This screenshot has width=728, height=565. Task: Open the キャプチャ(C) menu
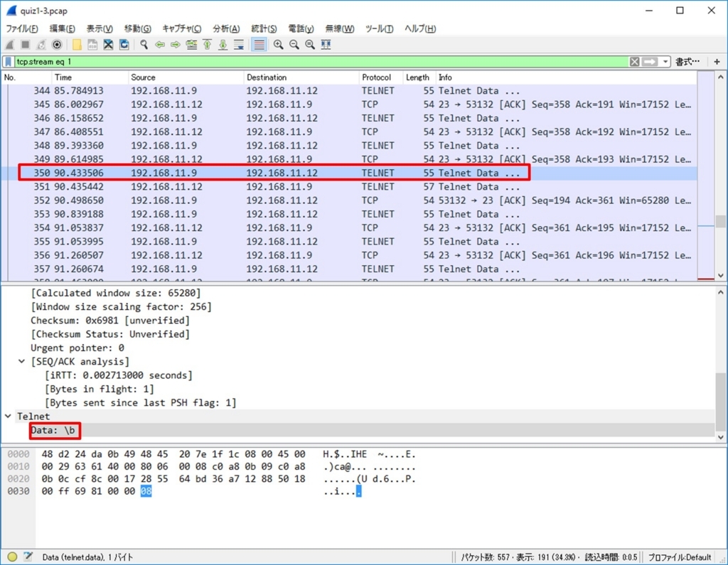pyautogui.click(x=181, y=29)
